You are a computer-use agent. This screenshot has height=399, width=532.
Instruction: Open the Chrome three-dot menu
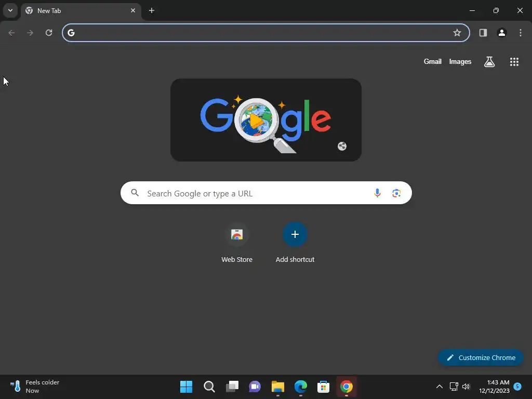520,33
